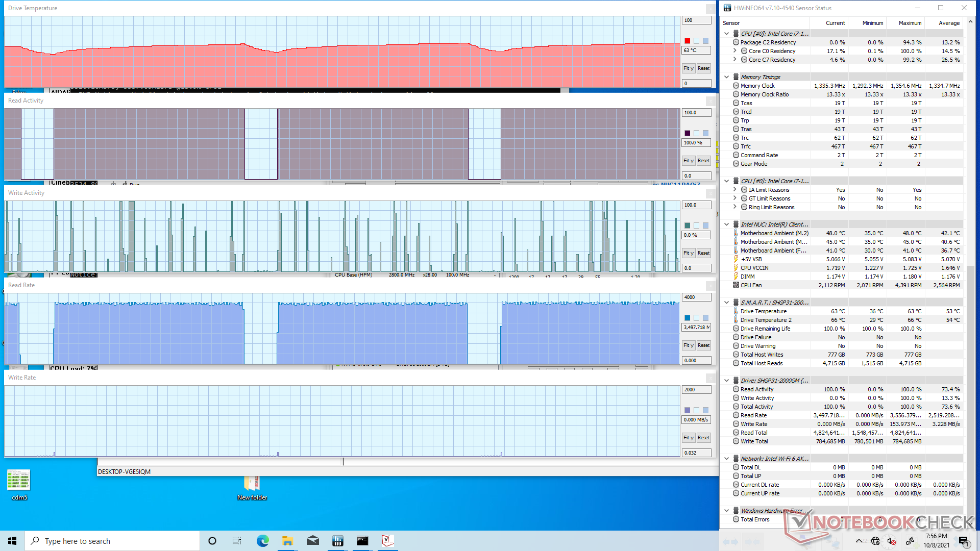Collapse the Network Intel Wi-Fi 6 section
This screenshot has height=551, width=980.
726,459
